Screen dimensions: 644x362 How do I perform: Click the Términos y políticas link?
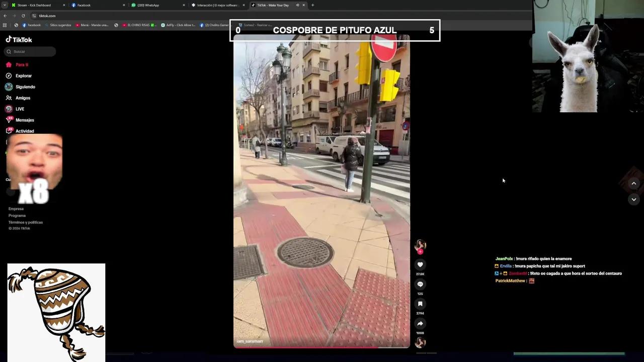click(x=26, y=222)
